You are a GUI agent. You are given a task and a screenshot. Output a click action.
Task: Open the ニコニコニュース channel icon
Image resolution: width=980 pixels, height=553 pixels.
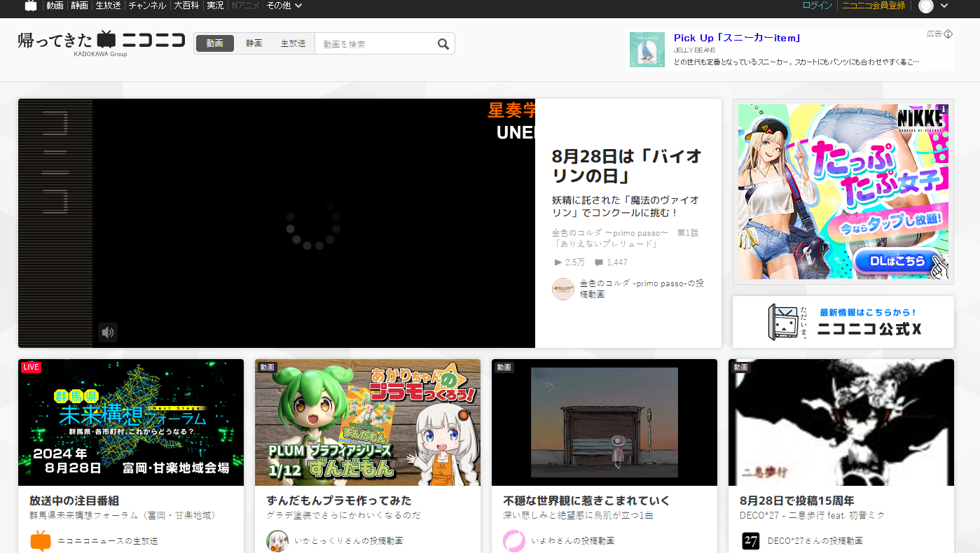click(x=41, y=540)
